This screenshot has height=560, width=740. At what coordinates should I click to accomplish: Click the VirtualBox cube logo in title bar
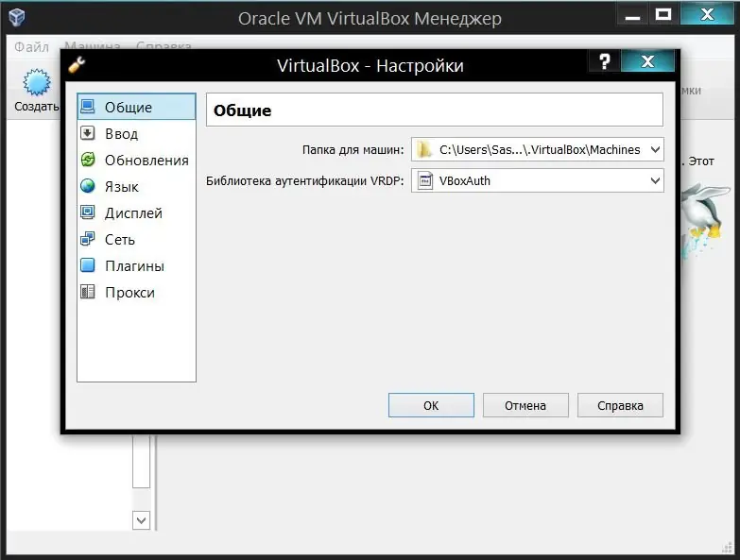tap(17, 18)
